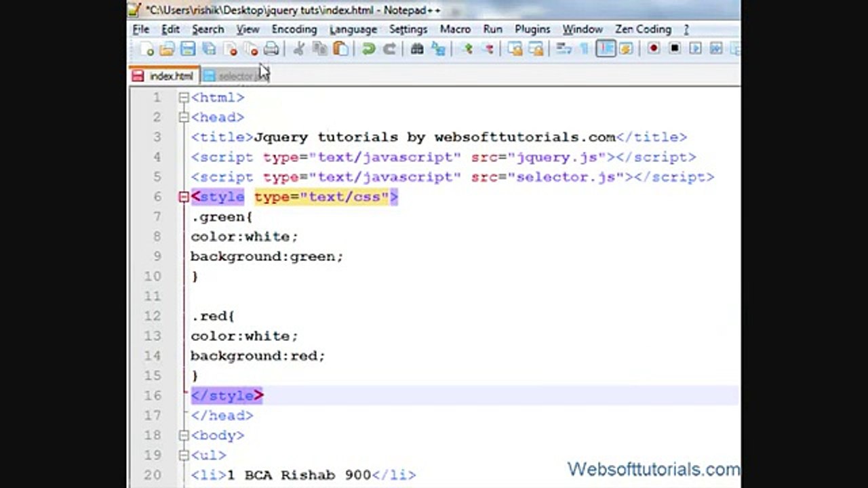Viewport: 868px width, 488px height.
Task: Click Synchronize Horizontal Scrolling icon
Action: tap(536, 49)
